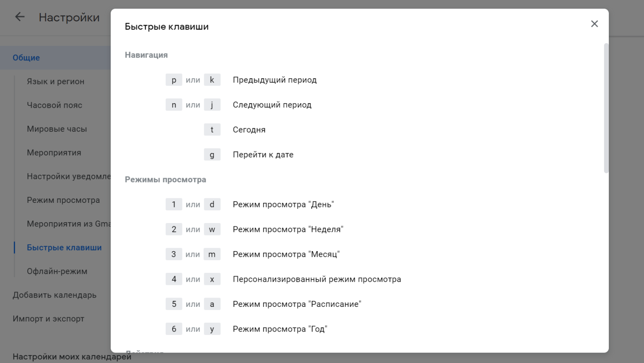The width and height of the screenshot is (644, 363).
Task: Go to Часовой пояс settings
Action: click(x=55, y=105)
